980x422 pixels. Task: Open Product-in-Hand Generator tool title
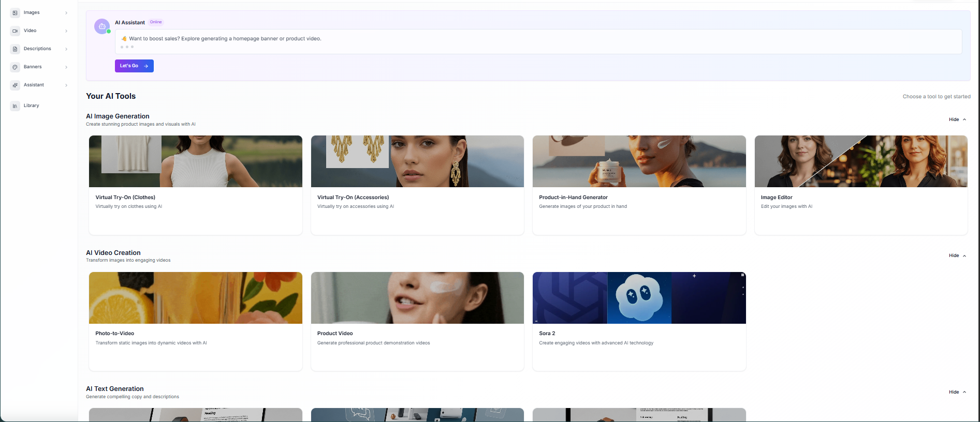click(573, 198)
